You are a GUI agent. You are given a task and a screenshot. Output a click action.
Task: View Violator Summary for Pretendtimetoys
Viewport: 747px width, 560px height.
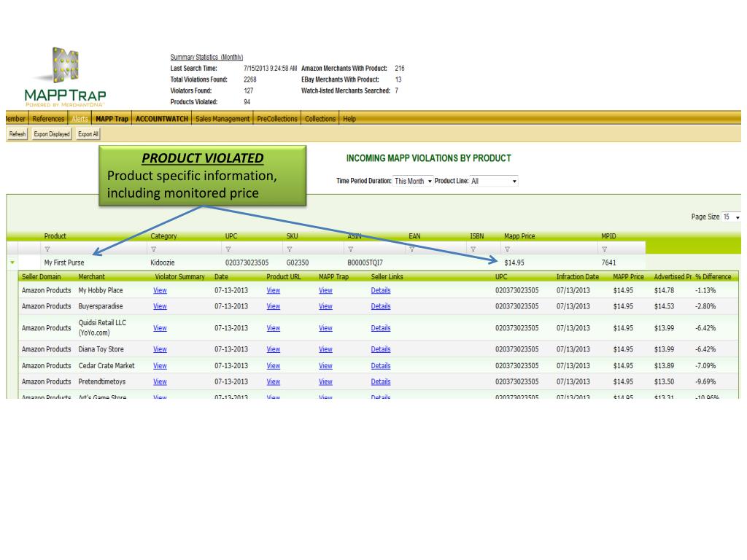pos(160,381)
